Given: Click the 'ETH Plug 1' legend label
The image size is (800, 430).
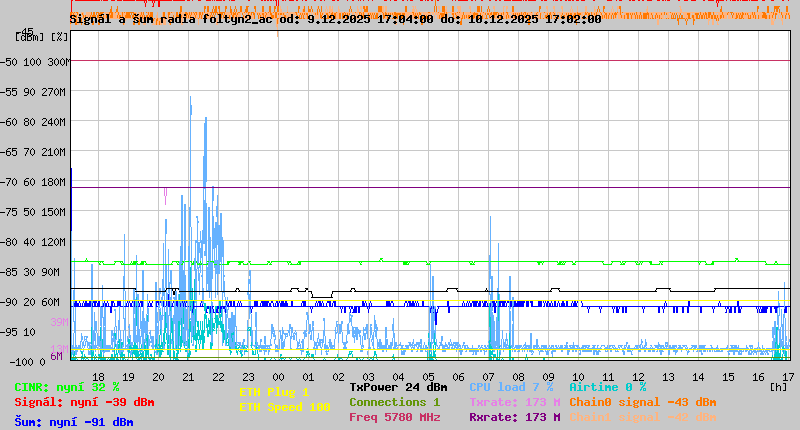Looking at the screenshot, I should (x=274, y=392).
